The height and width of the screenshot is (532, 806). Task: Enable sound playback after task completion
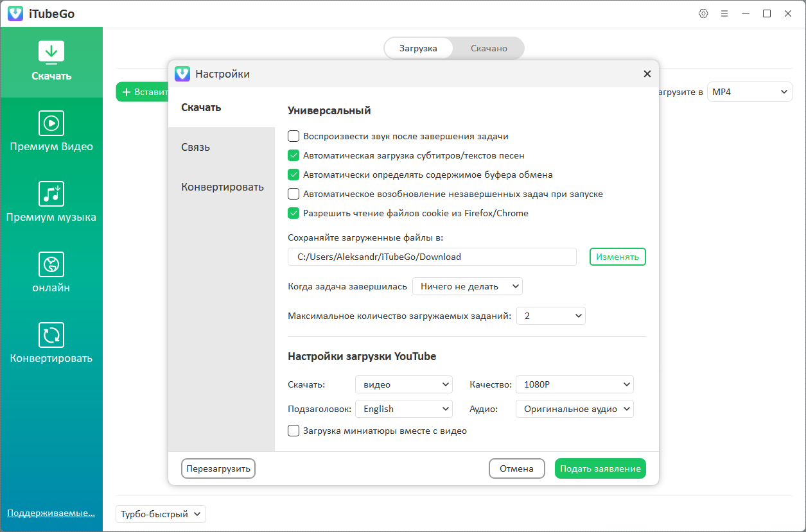[x=293, y=136]
